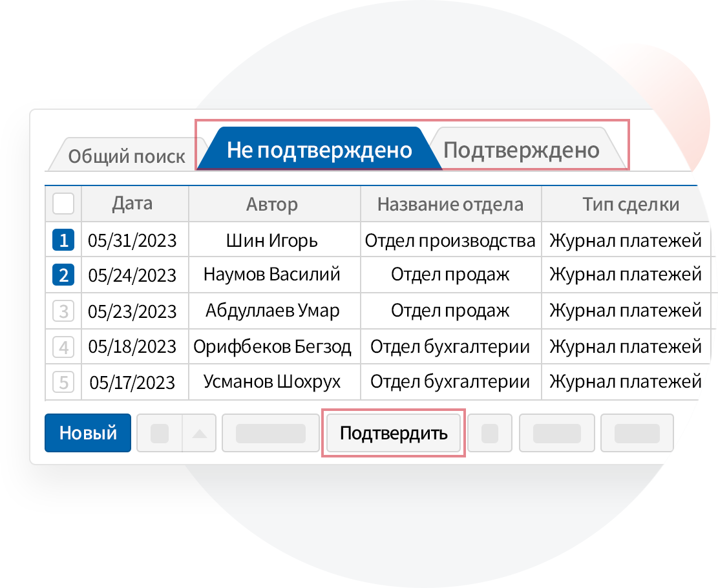Check row 4 checkbox for Орифбеков Бегзод
This screenshot has width=718, height=588.
(63, 347)
